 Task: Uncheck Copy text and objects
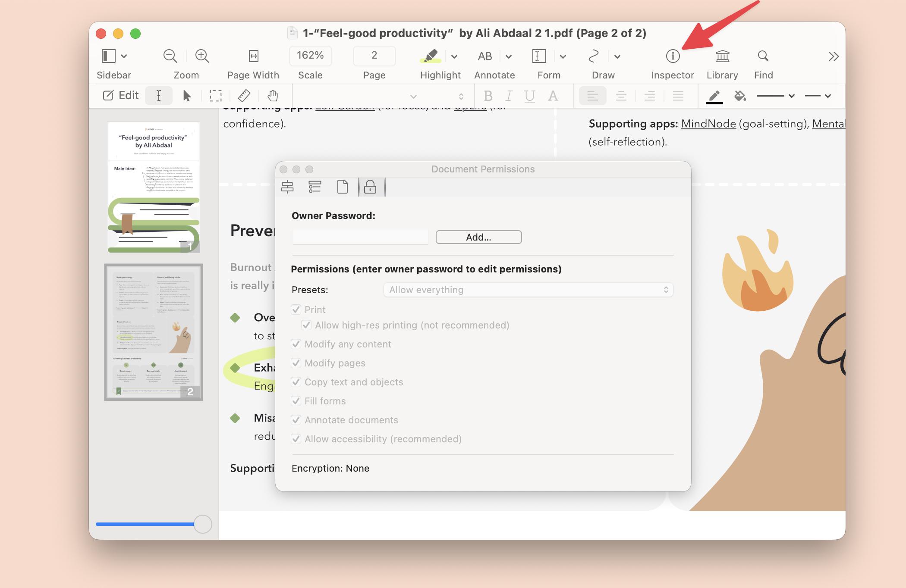pos(296,382)
